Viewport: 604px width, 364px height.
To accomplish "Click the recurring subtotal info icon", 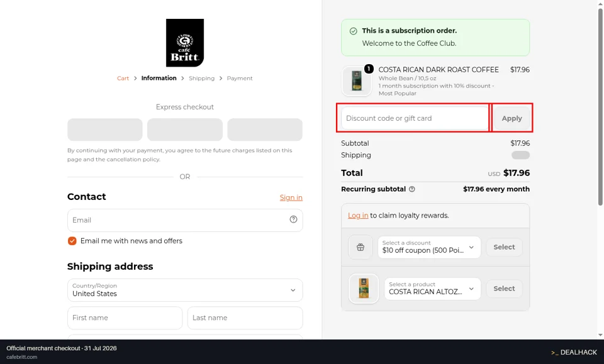I will [411, 189].
